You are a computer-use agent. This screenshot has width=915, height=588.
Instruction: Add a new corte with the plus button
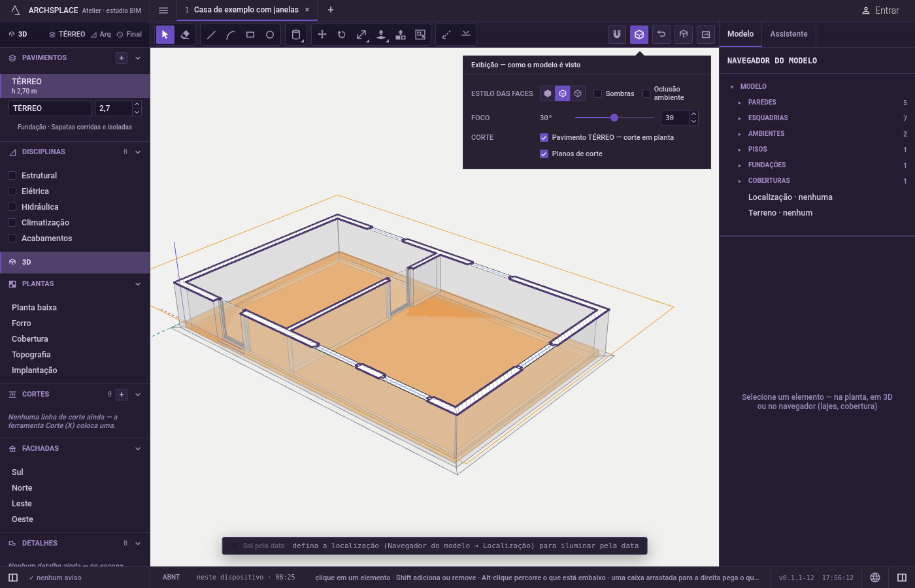click(x=122, y=395)
